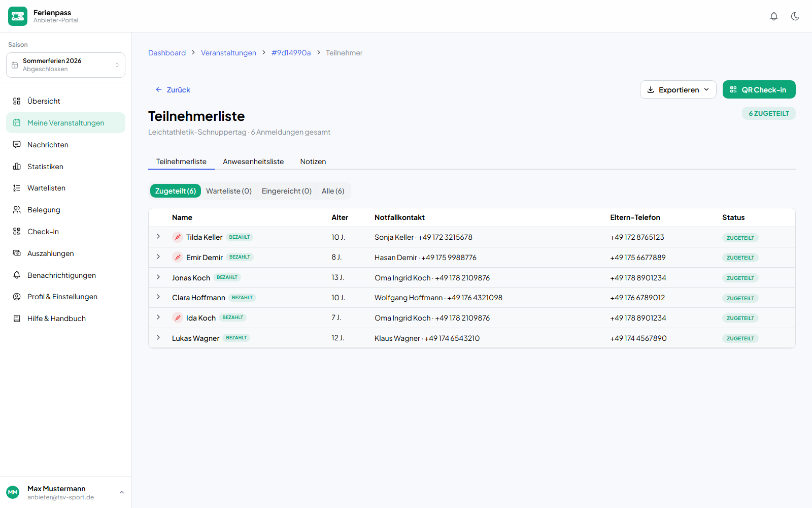
Task: Click the Profil & Einstellungen user icon
Action: [17, 297]
